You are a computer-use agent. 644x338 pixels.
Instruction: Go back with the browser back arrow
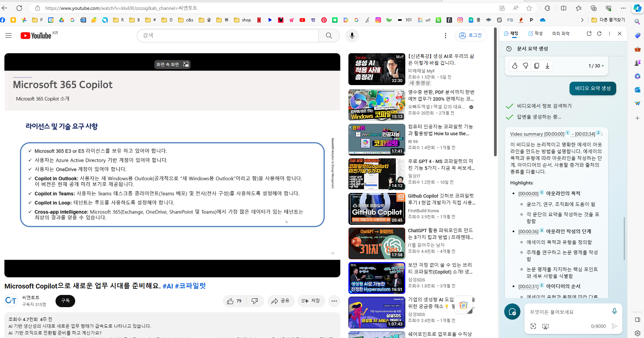click(x=4, y=8)
